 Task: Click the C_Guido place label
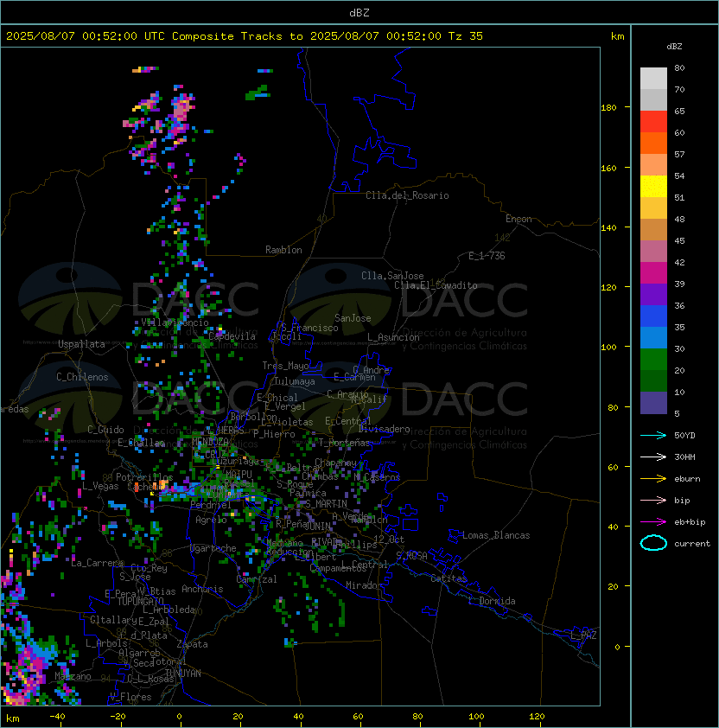105,430
